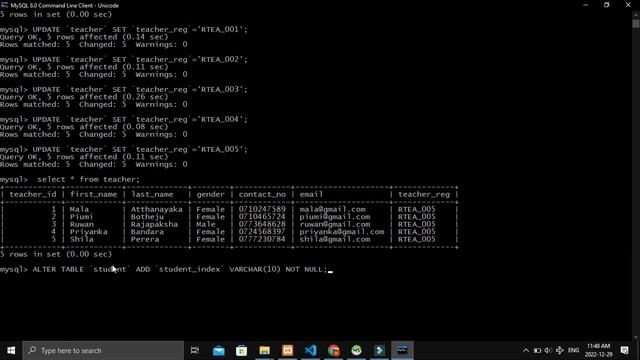
Task: Click contact number 0710247589
Action: click(x=262, y=209)
